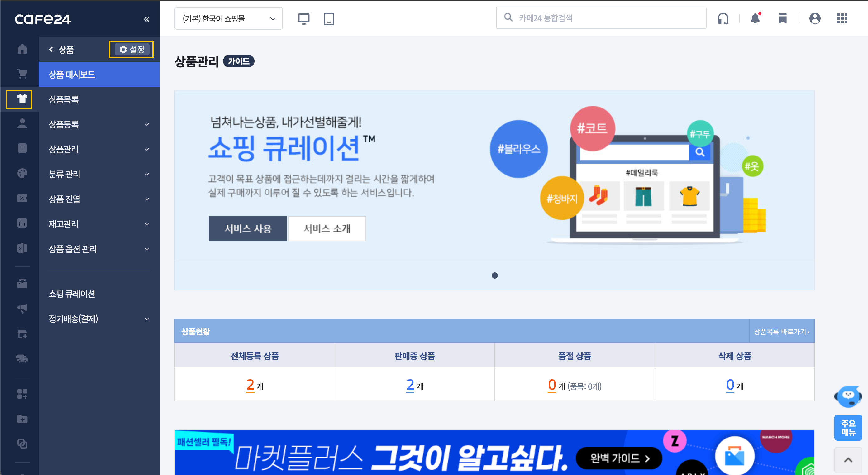Open the 마켓플러스 promotional banner
868x475 pixels.
(x=494, y=453)
